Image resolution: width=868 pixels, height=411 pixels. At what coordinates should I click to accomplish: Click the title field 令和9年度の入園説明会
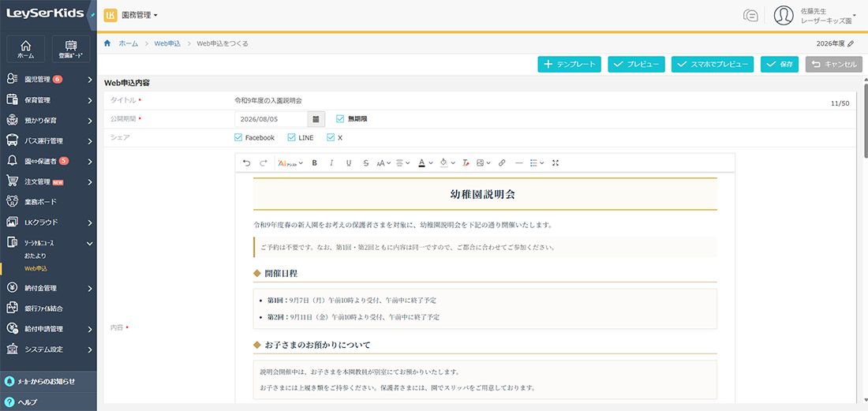[268, 100]
